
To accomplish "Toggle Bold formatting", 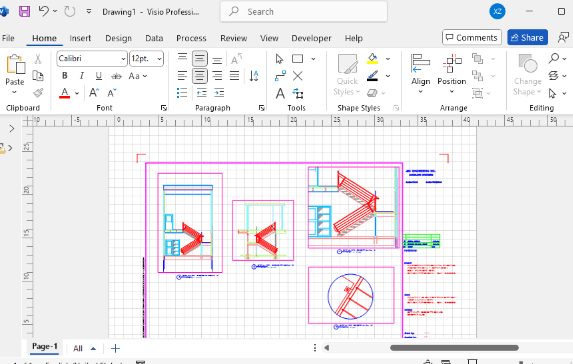I will 65,76.
